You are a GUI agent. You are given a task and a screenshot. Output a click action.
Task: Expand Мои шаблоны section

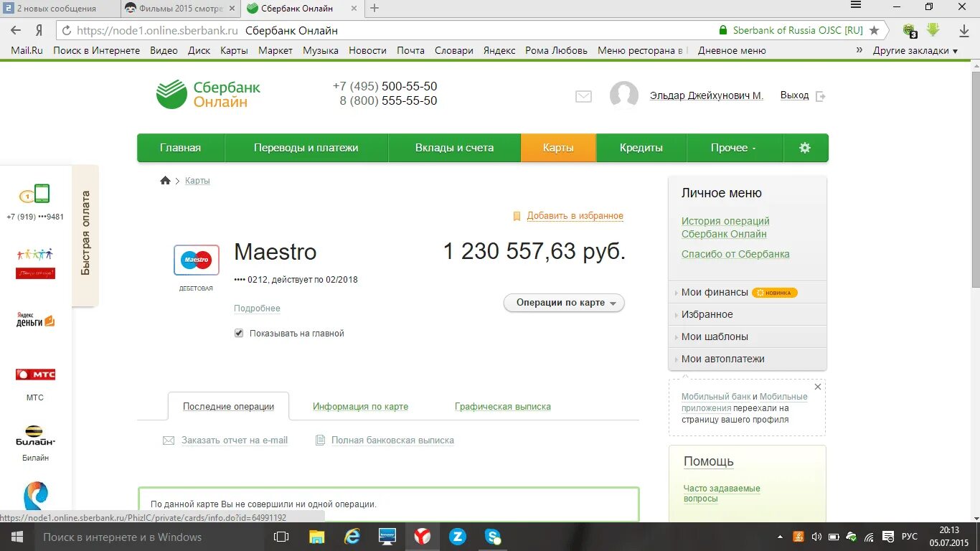747,336
